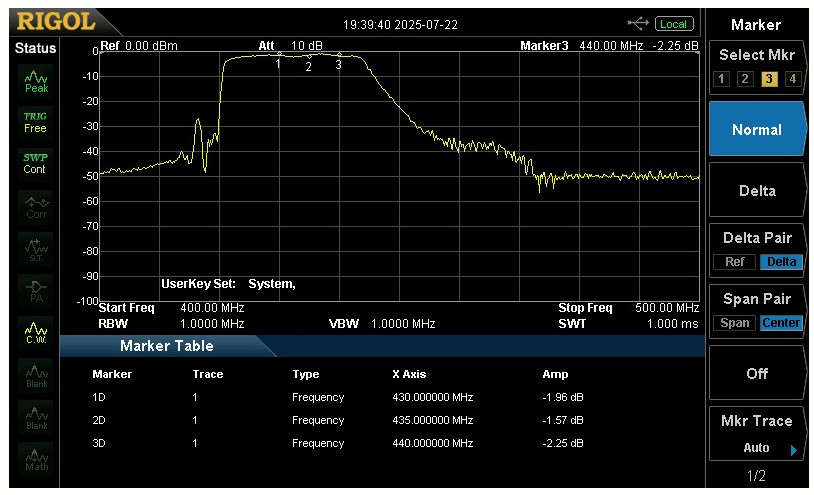Screen dimensions: 814x495
Task: Click the Corr correction status icon
Action: 36,205
